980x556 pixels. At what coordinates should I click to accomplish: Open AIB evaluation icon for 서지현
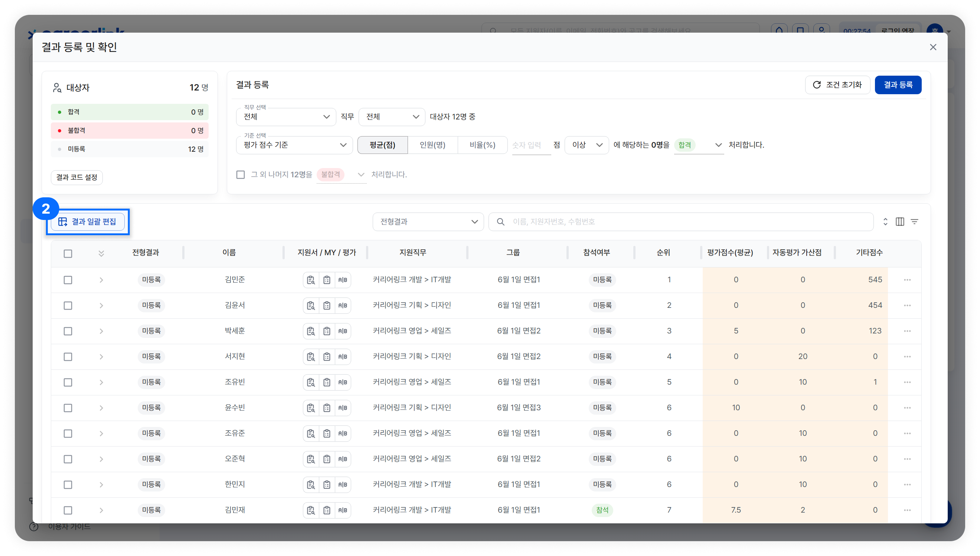pos(343,357)
